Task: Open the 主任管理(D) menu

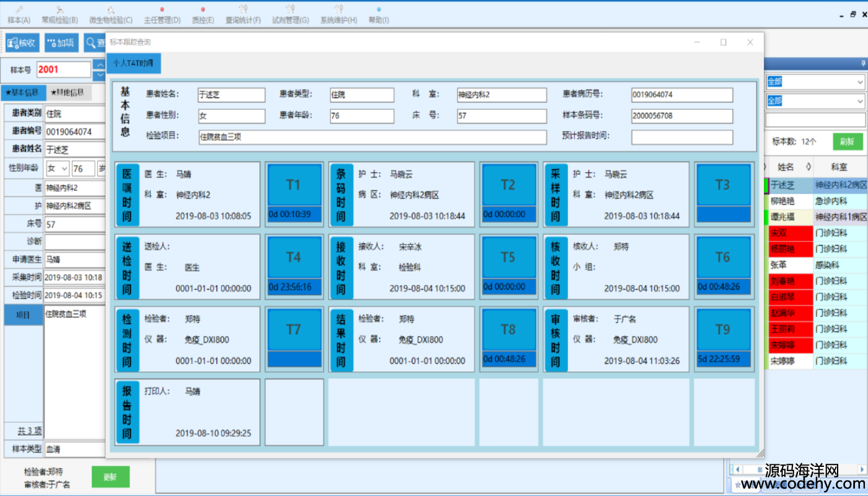Action: point(162,15)
